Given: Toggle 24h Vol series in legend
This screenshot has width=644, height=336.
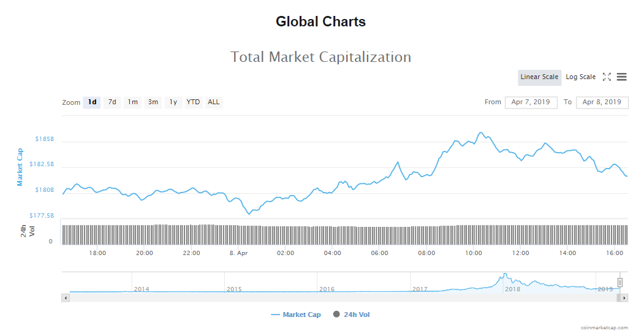Looking at the screenshot, I should pyautogui.click(x=351, y=315).
